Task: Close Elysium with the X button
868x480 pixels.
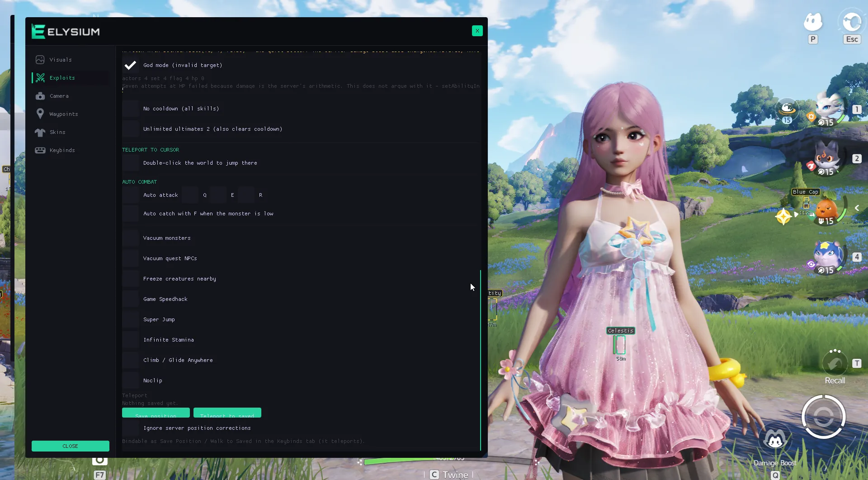Action: coord(477,31)
